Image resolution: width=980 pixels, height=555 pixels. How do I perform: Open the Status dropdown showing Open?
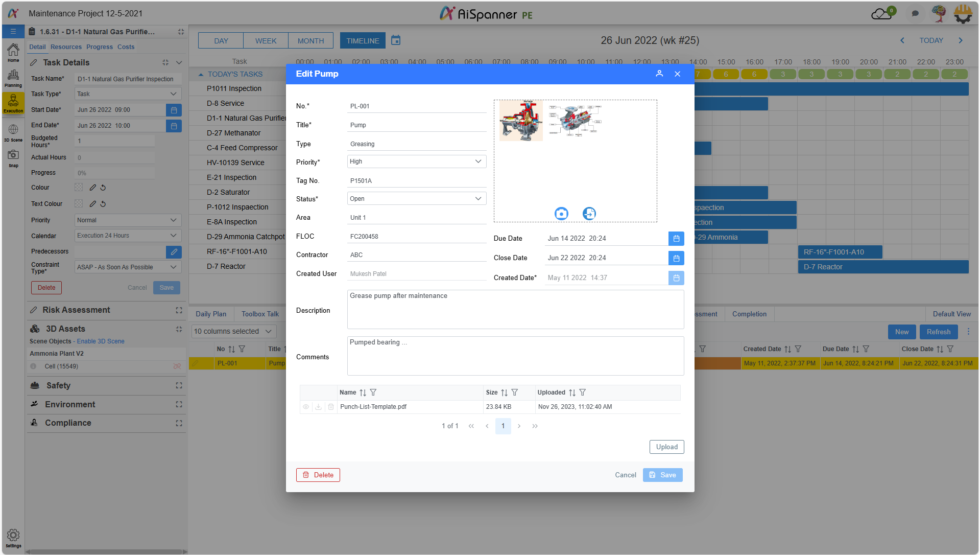tap(416, 199)
